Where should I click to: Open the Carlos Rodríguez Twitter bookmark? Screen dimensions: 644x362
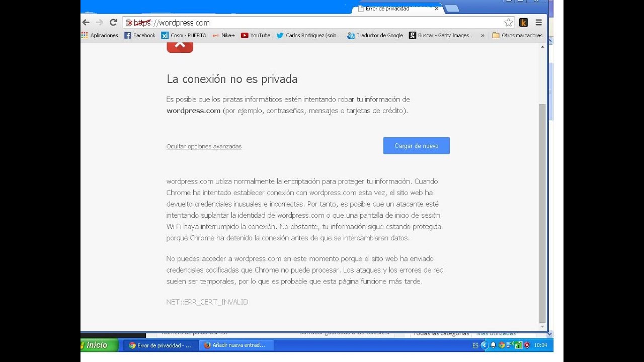coord(308,36)
